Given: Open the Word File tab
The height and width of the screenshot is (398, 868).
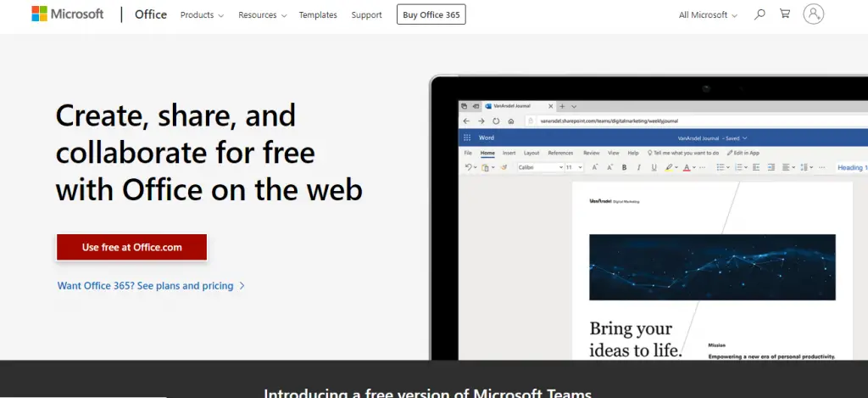Looking at the screenshot, I should tap(468, 153).
